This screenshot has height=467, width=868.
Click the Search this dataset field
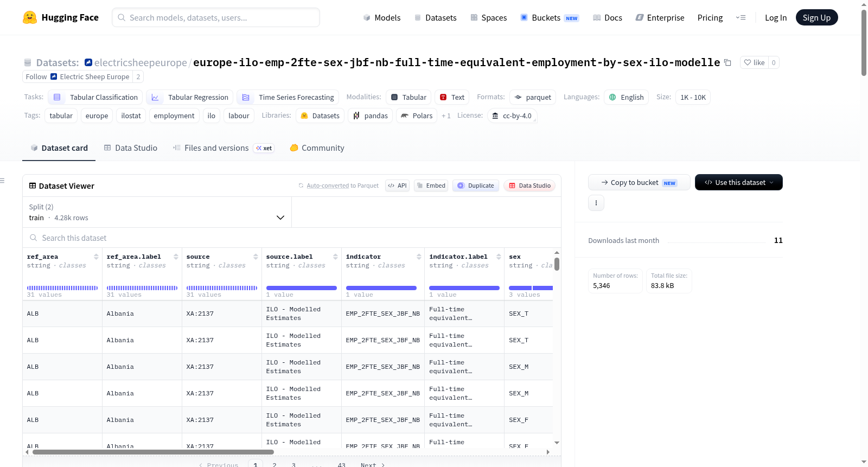point(292,238)
